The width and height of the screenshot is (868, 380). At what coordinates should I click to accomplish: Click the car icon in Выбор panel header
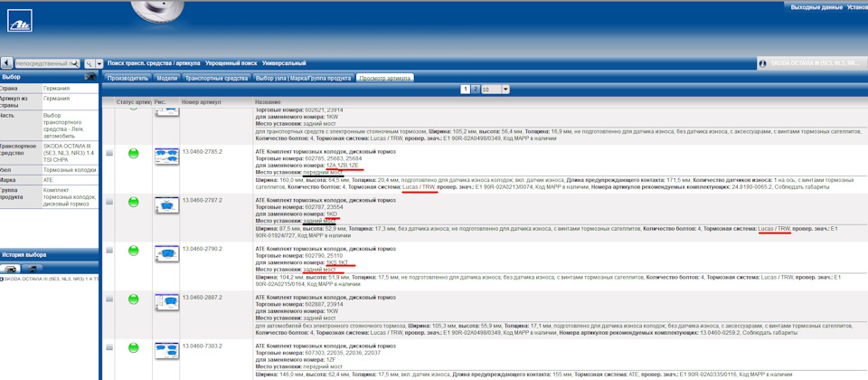[x=90, y=77]
